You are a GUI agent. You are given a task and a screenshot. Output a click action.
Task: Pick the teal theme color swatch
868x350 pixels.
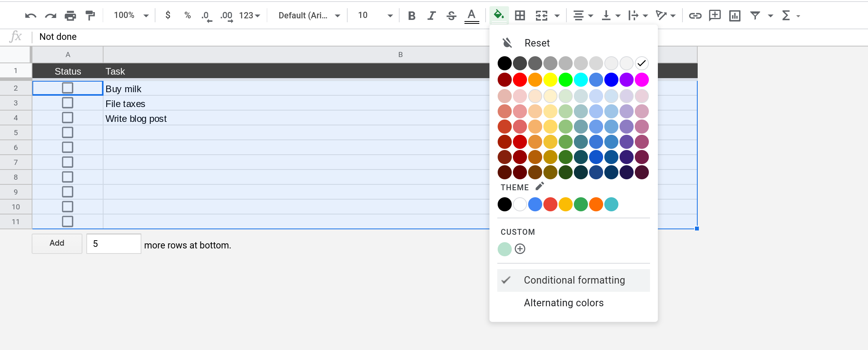[x=611, y=204]
